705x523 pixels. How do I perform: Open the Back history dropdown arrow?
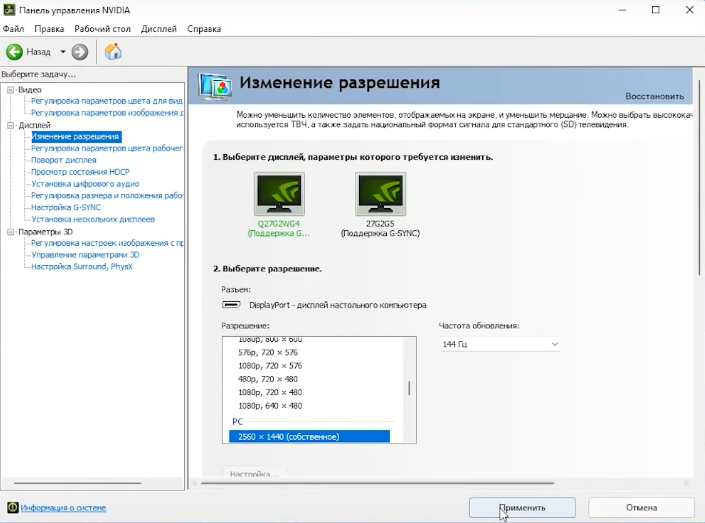pyautogui.click(x=63, y=52)
